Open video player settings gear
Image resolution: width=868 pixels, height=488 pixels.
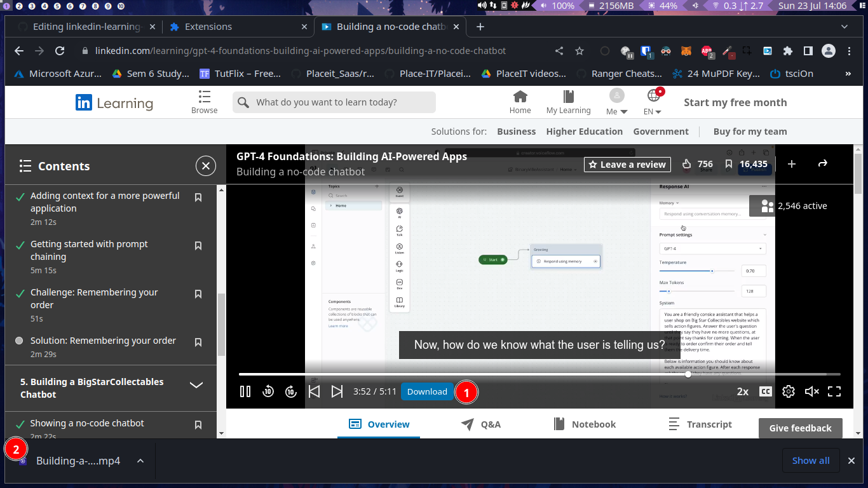pyautogui.click(x=789, y=391)
